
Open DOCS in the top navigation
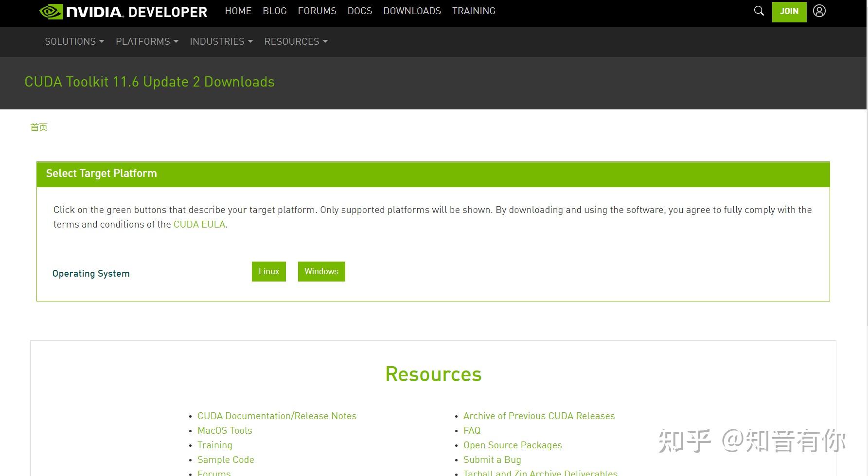tap(360, 11)
